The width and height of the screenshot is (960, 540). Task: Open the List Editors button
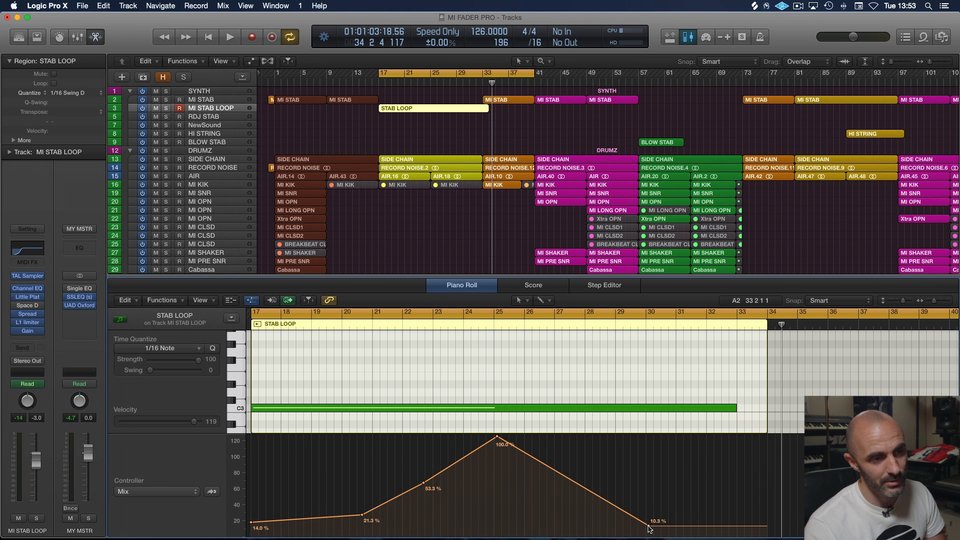point(906,37)
